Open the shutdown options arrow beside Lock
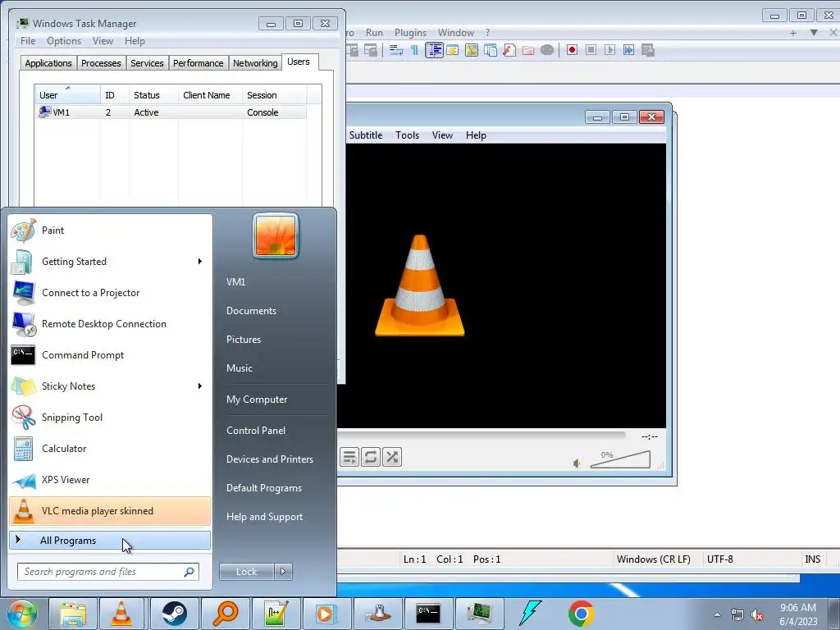Viewport: 840px width, 630px height. pyautogui.click(x=283, y=572)
